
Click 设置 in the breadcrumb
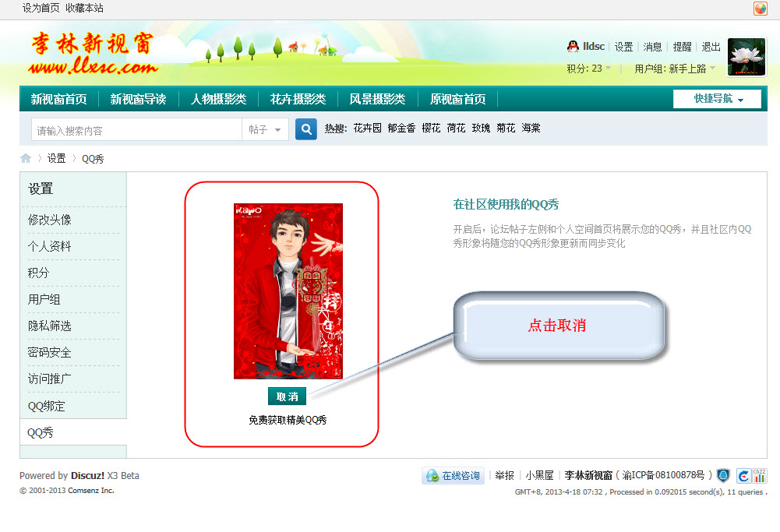[56, 158]
